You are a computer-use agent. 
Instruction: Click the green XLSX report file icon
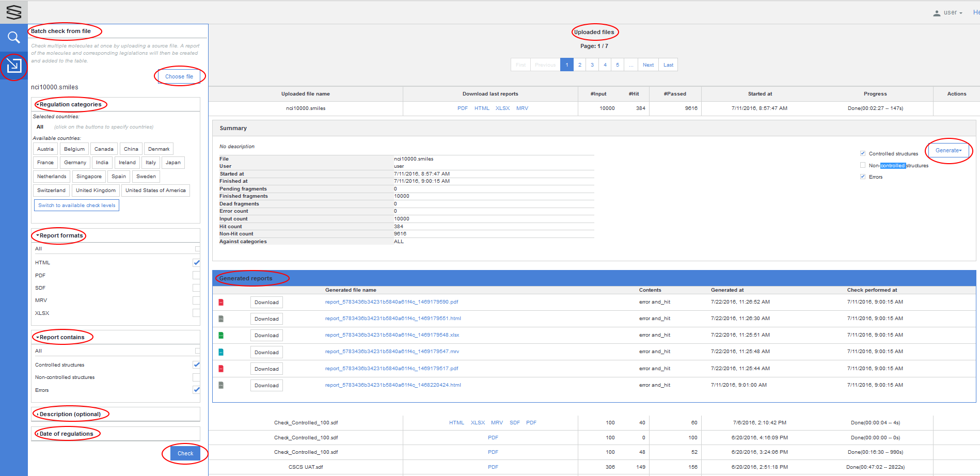tap(221, 336)
